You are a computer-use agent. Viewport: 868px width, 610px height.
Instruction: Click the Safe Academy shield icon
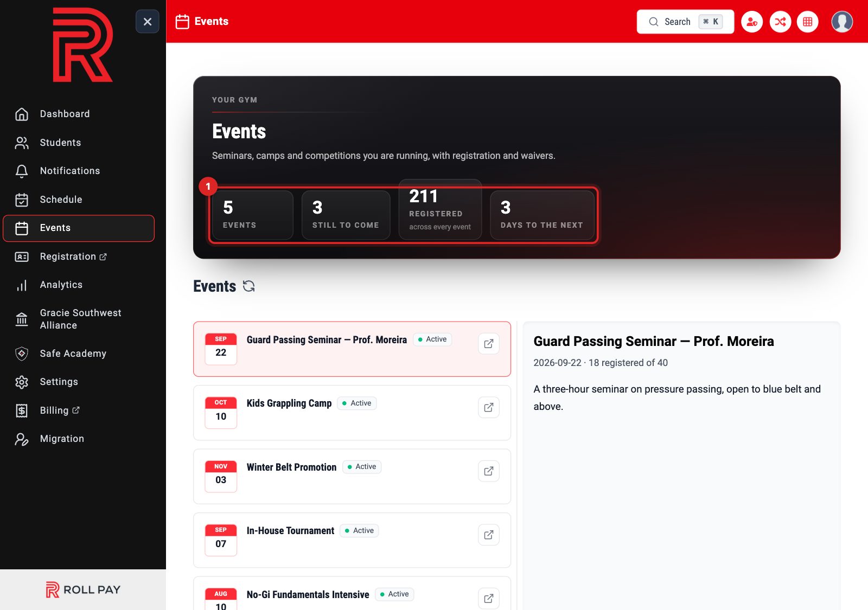22,354
